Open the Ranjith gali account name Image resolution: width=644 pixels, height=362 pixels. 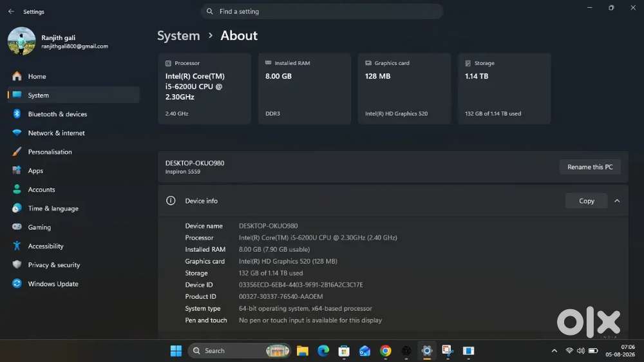[59, 38]
